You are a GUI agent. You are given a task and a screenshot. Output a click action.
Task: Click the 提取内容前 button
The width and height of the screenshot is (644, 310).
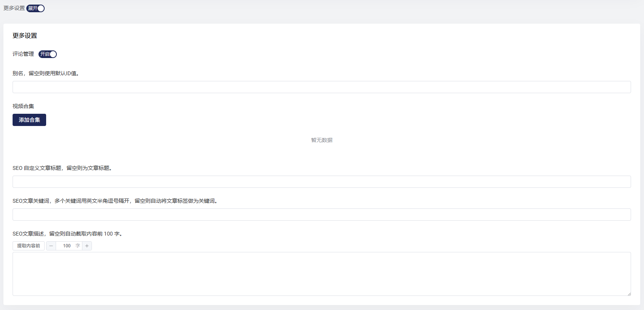click(29, 246)
